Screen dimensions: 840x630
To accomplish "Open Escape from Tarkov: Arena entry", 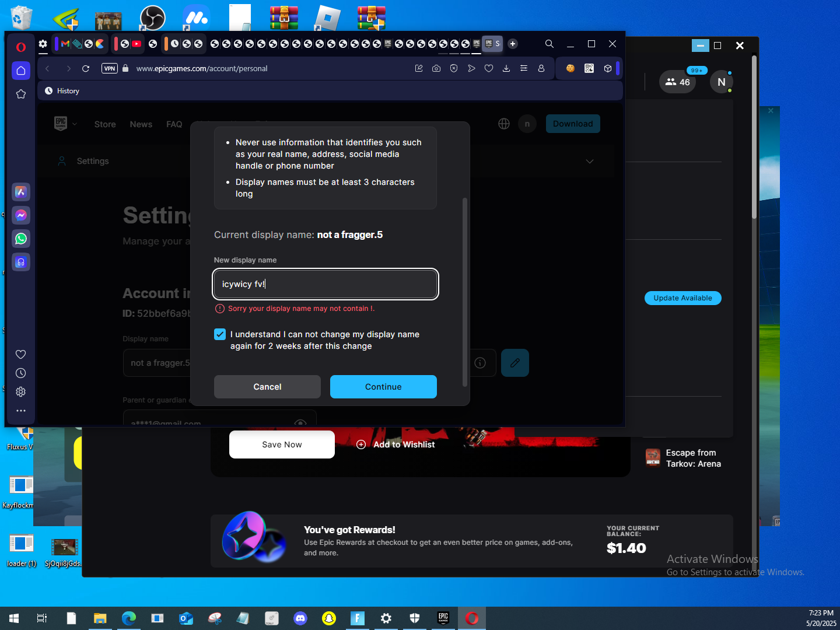I will tap(683, 459).
